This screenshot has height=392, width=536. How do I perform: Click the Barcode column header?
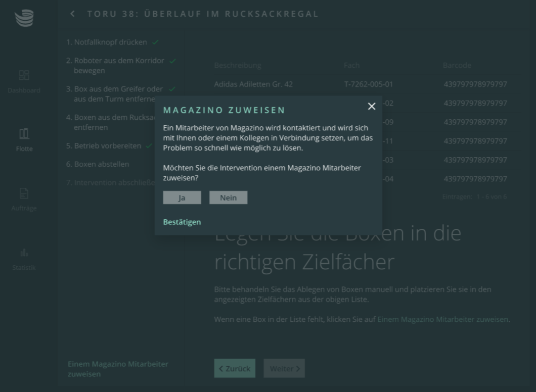(457, 65)
